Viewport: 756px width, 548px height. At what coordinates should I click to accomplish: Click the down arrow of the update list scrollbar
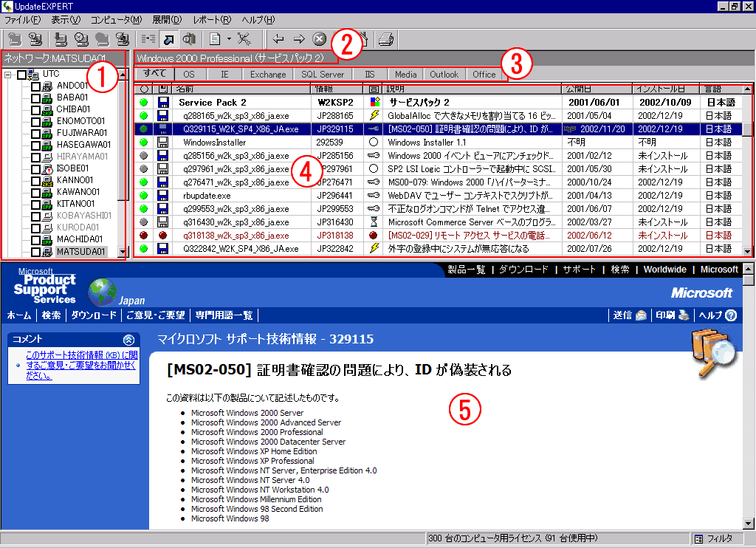[747, 251]
